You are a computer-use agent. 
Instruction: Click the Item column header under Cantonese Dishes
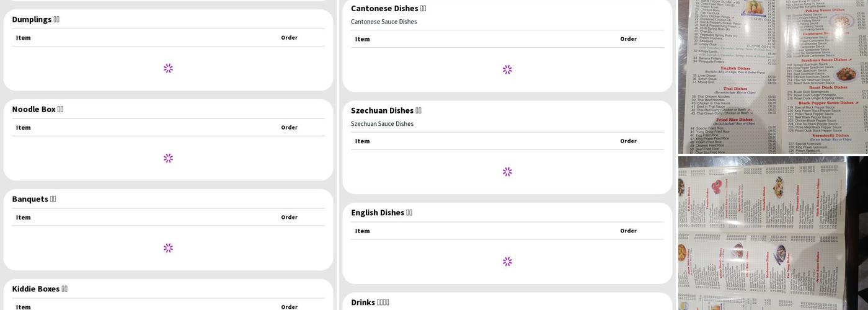coord(362,39)
